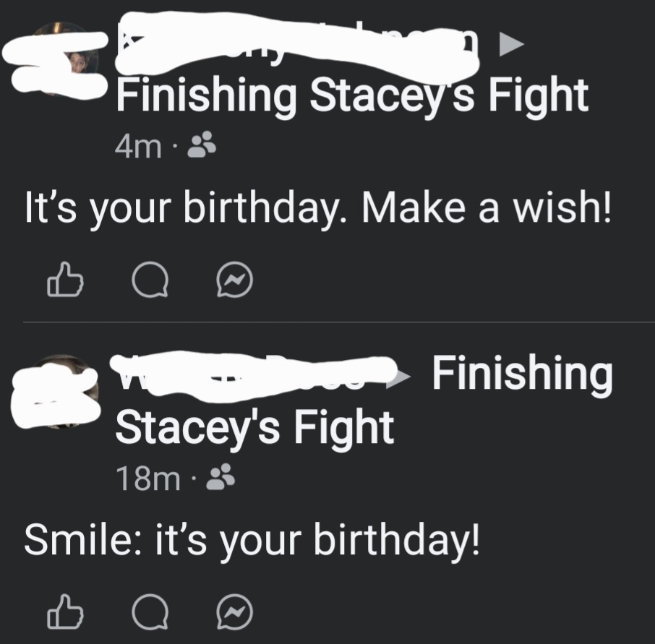Click the 18m timestamp
The width and height of the screenshot is (655, 644).
point(147,478)
